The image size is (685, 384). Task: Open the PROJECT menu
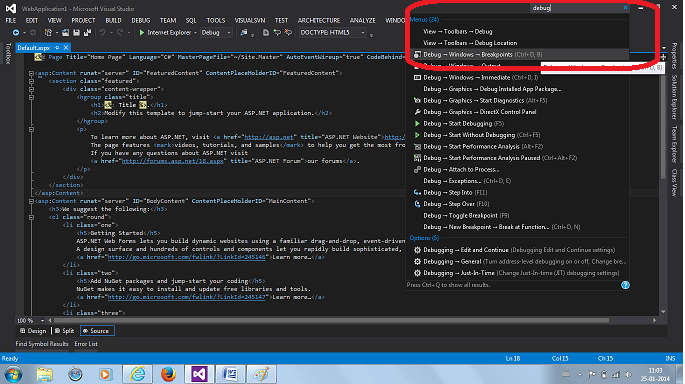(x=83, y=21)
